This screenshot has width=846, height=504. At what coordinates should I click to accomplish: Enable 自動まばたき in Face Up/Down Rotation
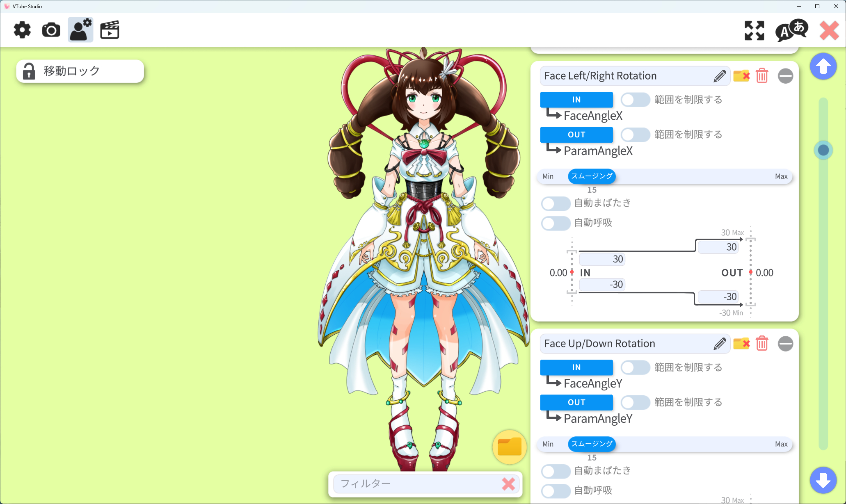(556, 471)
